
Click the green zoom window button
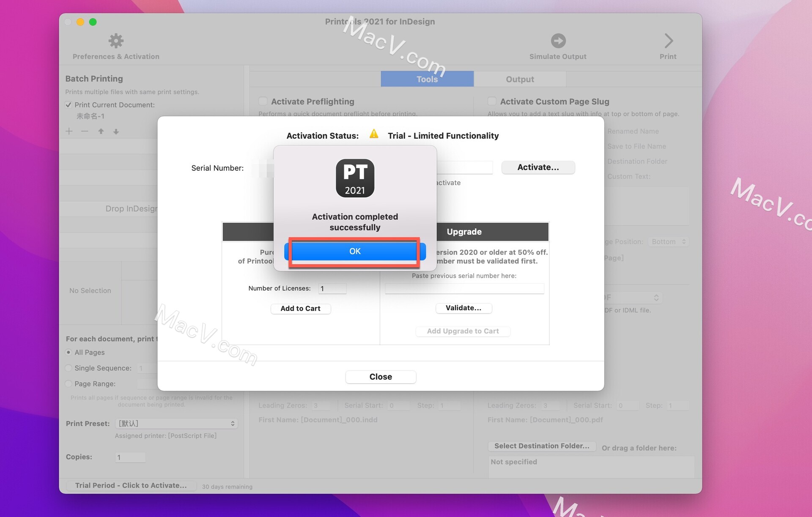93,22
